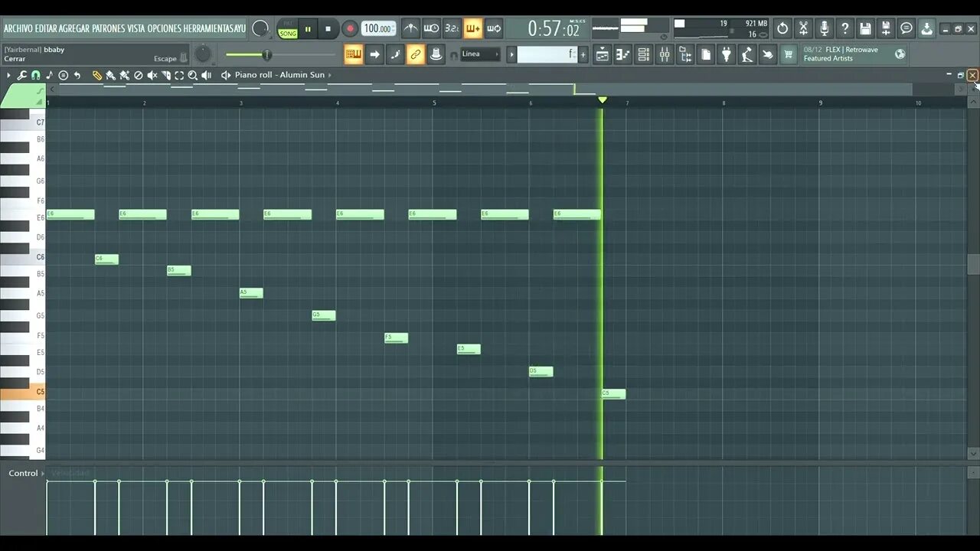Open the chat speech bubble icon
The image size is (980, 551).
click(906, 29)
